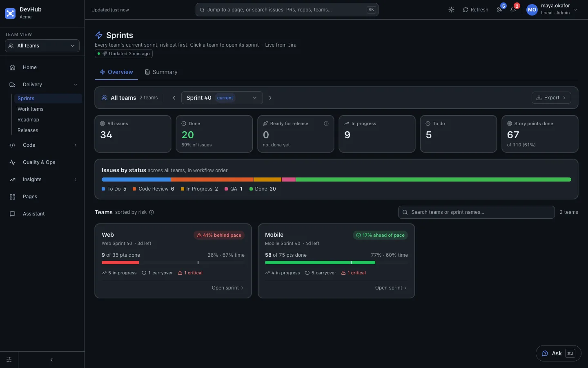This screenshot has height=368, width=588.
Task: Click the lightning Sprints heading icon
Action: 99,35
